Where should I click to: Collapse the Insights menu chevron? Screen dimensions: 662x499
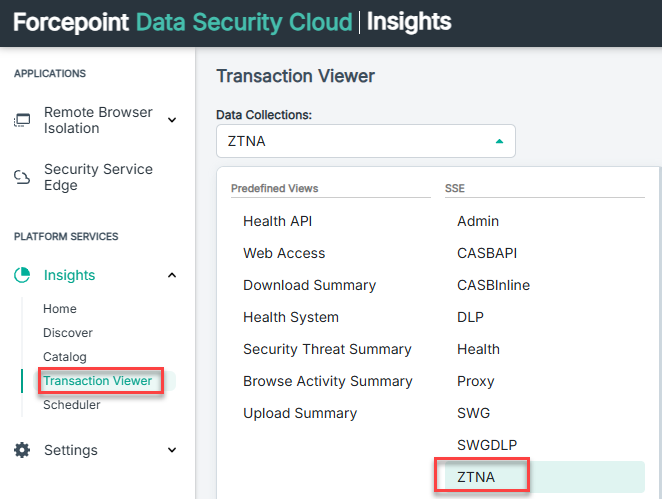tap(171, 275)
